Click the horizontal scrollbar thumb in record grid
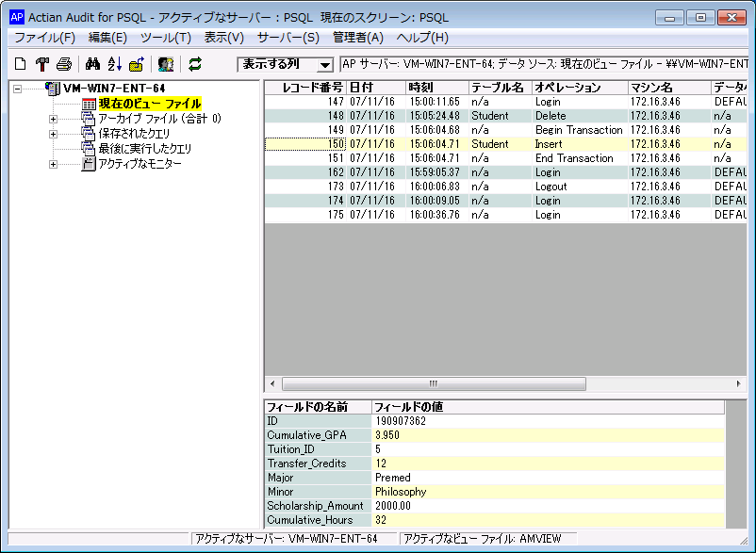The image size is (756, 553). [x=434, y=384]
